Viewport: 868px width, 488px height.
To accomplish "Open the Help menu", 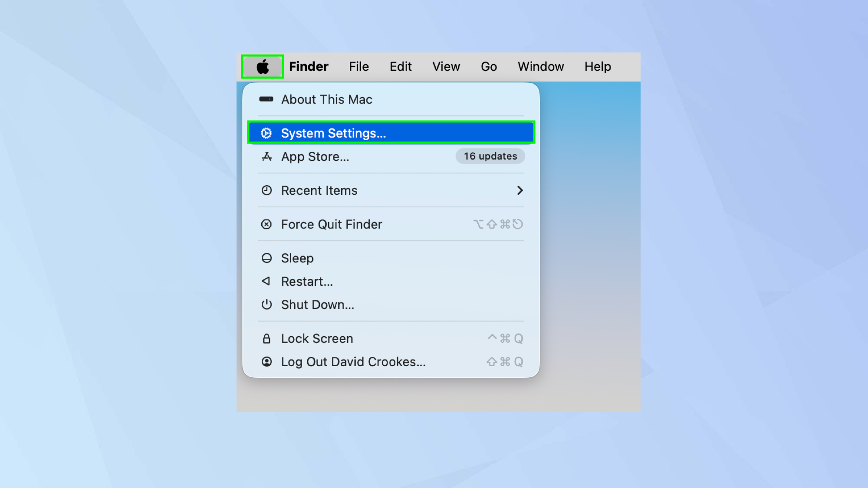I will click(598, 66).
